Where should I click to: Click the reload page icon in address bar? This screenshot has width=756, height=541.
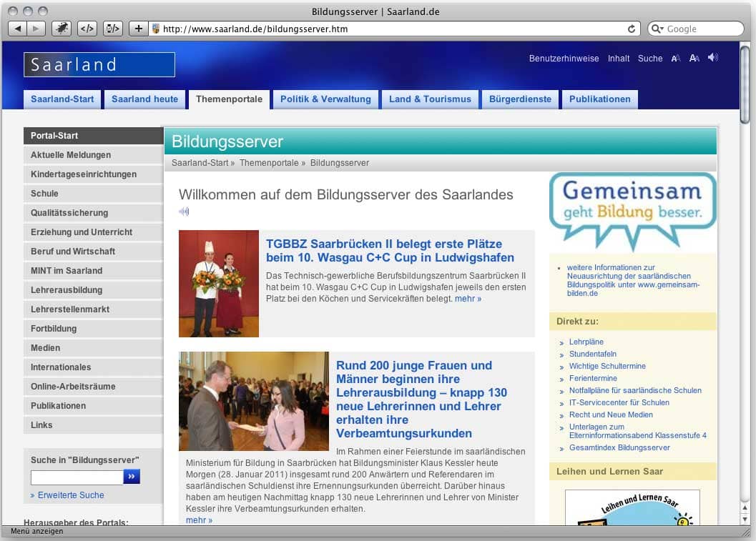[x=632, y=29]
